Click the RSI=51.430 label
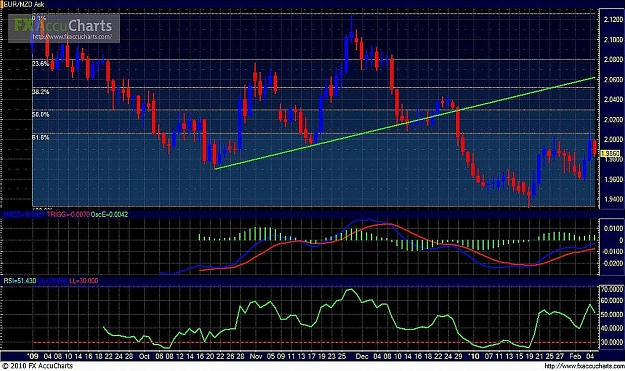 tap(20, 281)
